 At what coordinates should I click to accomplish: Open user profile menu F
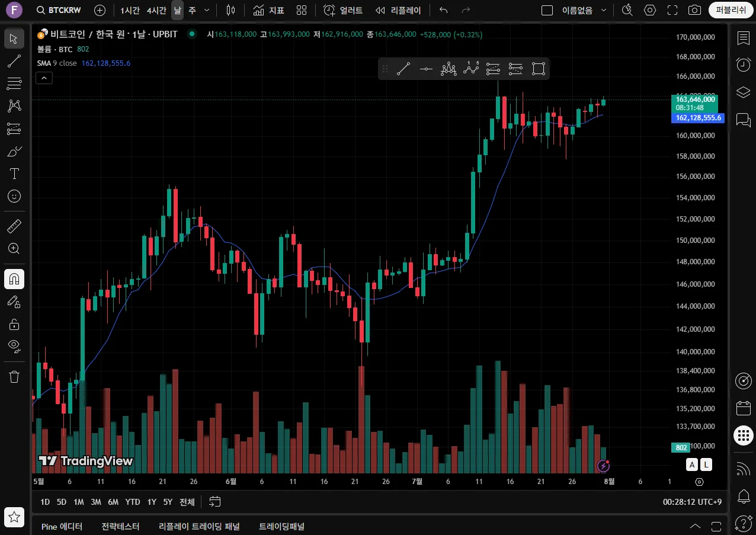[x=14, y=10]
